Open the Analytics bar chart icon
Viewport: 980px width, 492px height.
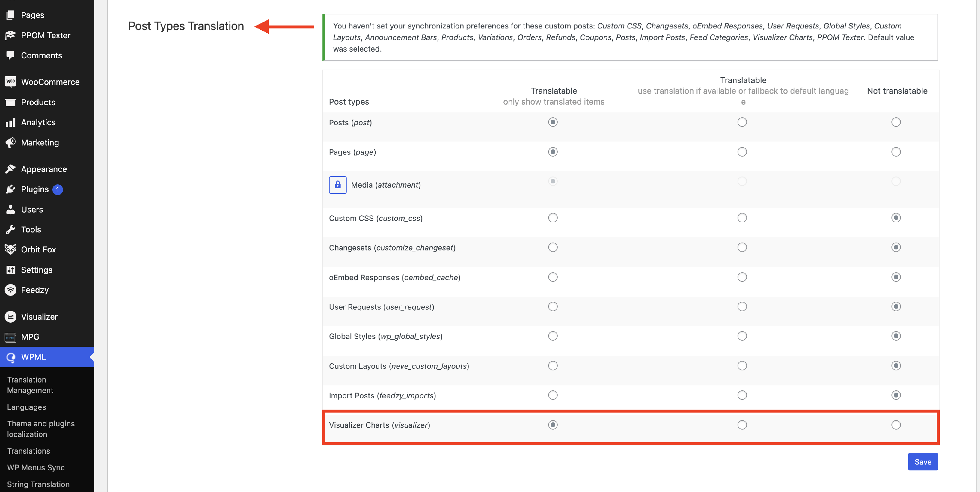(11, 122)
